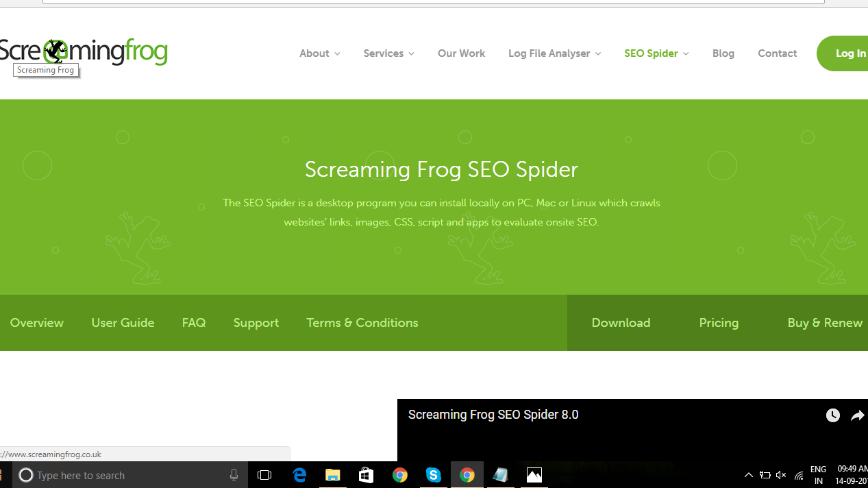Click the Watch later clock icon on video
The height and width of the screenshot is (488, 868).
pyautogui.click(x=833, y=415)
